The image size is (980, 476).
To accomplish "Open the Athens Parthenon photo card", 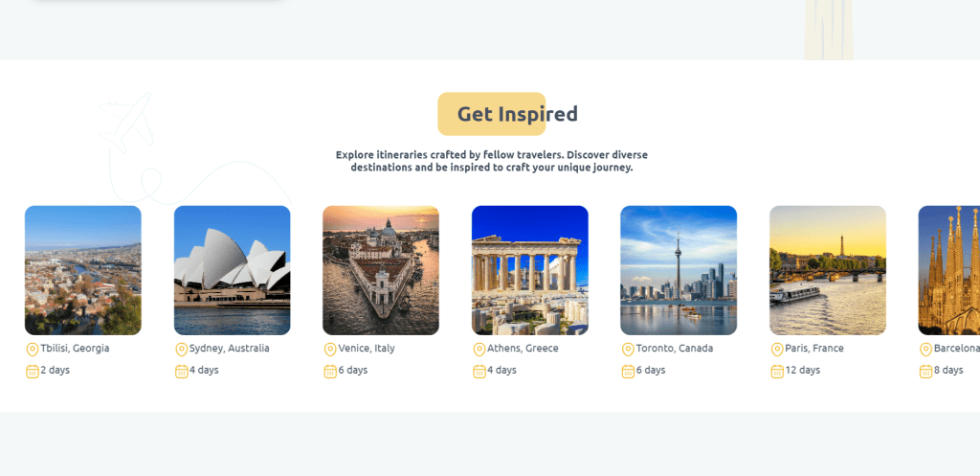I will [529, 270].
